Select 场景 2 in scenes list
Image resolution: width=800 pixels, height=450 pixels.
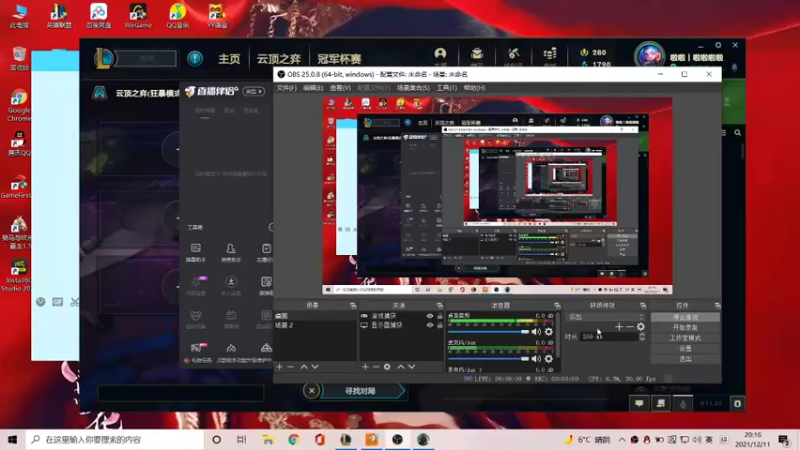315,325
